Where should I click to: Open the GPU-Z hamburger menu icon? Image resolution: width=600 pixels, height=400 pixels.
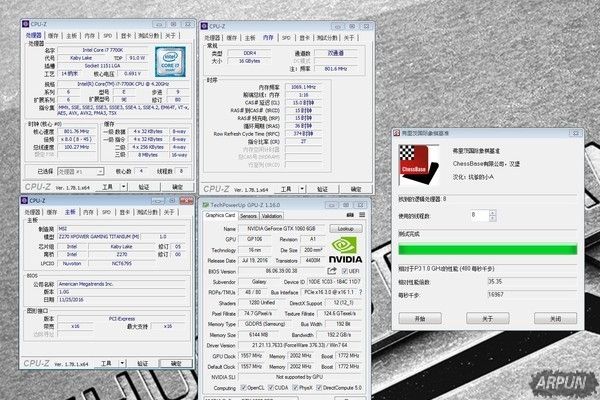click(362, 215)
